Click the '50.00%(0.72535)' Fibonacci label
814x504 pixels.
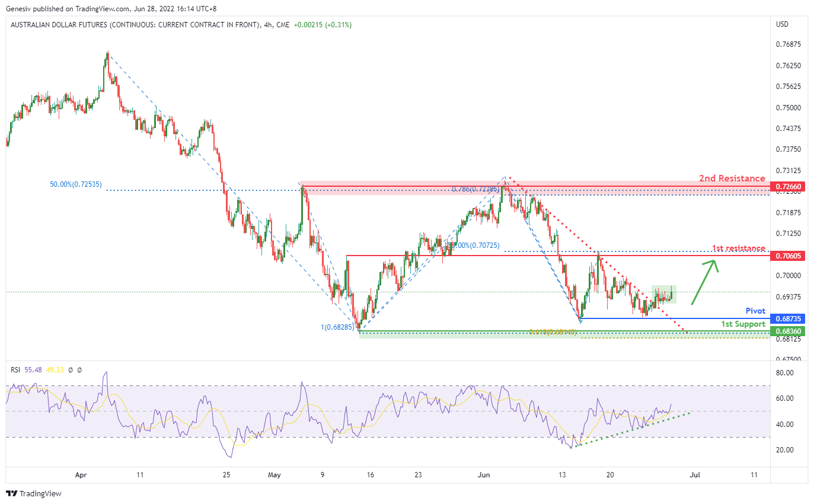pos(76,184)
